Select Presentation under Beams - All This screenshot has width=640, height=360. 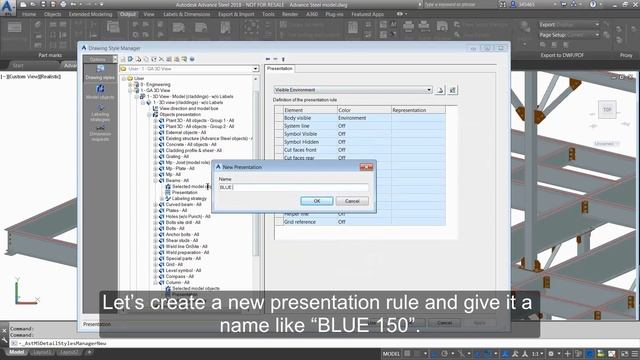click(184, 193)
